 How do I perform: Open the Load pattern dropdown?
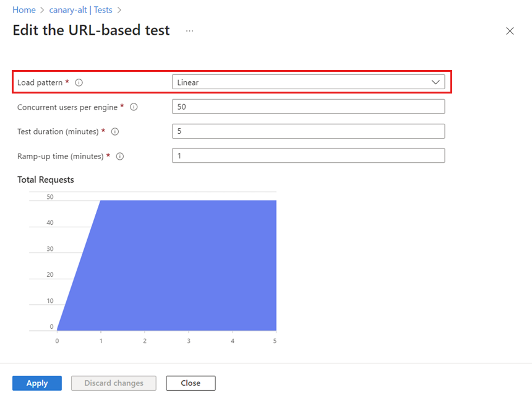(x=307, y=82)
